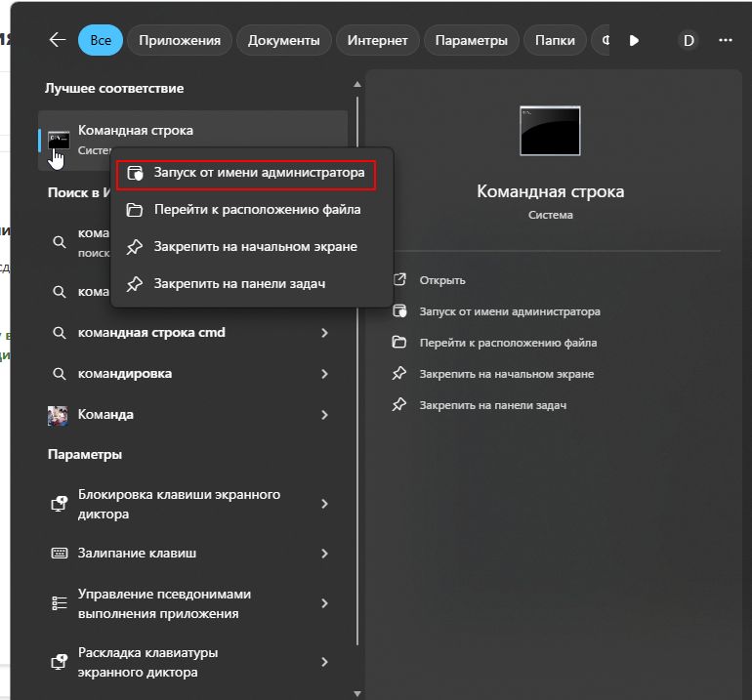Select the командная строка cmd search suggestion
752x700 pixels.
coord(190,333)
